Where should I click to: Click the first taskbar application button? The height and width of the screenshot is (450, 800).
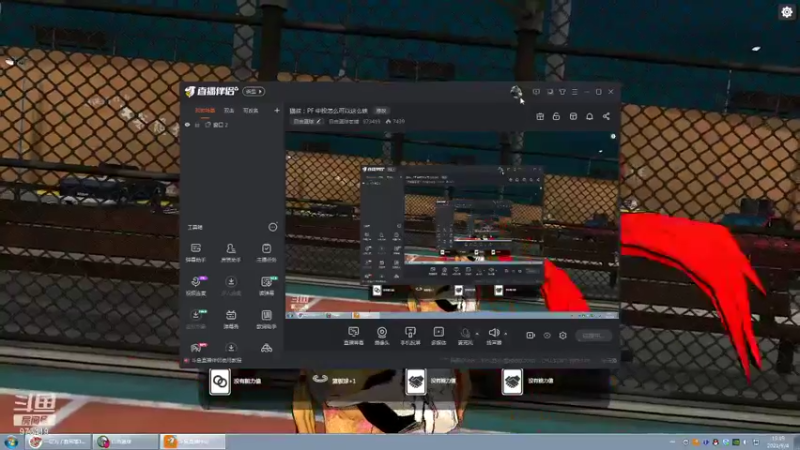click(x=57, y=442)
